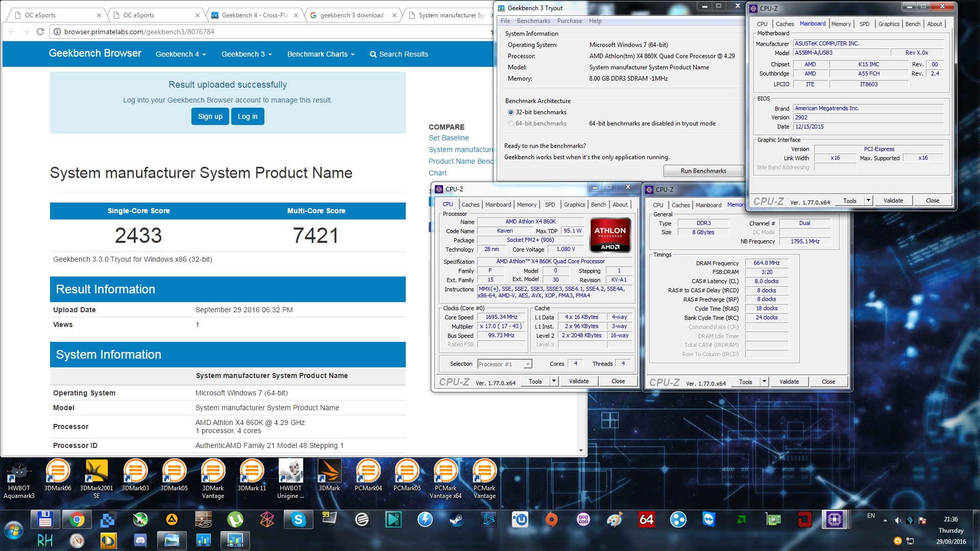Expand Benchmark Charts dropdown

[x=321, y=54]
